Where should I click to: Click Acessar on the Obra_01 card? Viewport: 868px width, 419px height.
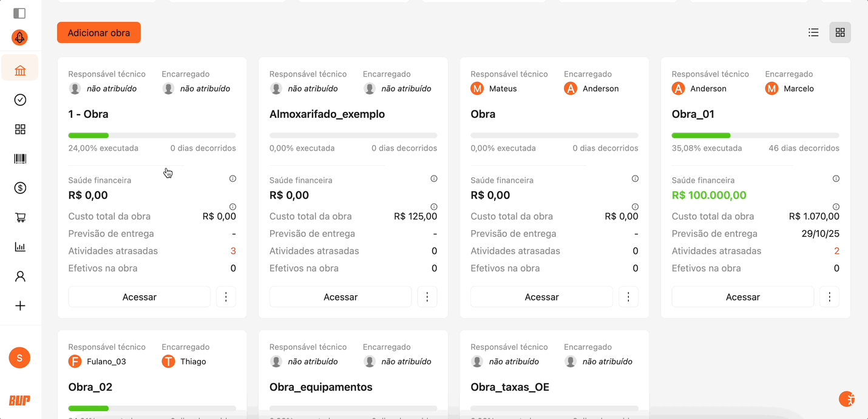coord(742,297)
